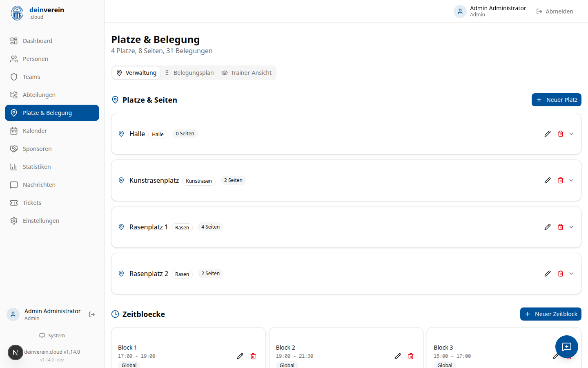Open the Trainer-Ansicht tab
Screen dimensions: 588x368
pos(247,73)
